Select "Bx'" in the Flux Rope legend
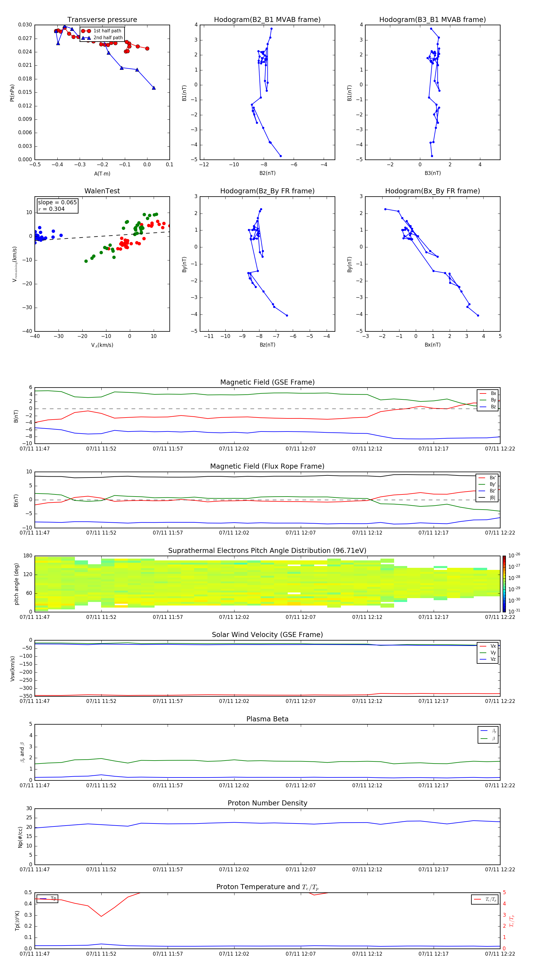The height and width of the screenshot is (980, 535). (487, 478)
